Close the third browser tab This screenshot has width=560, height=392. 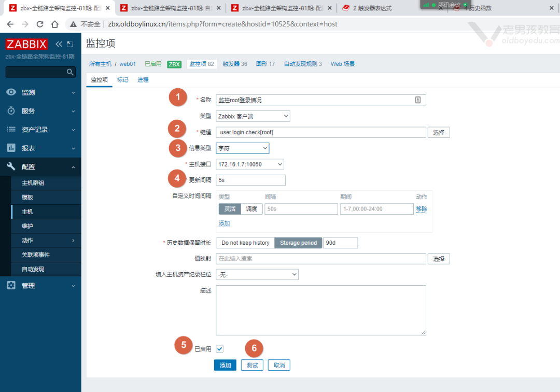[x=330, y=8]
